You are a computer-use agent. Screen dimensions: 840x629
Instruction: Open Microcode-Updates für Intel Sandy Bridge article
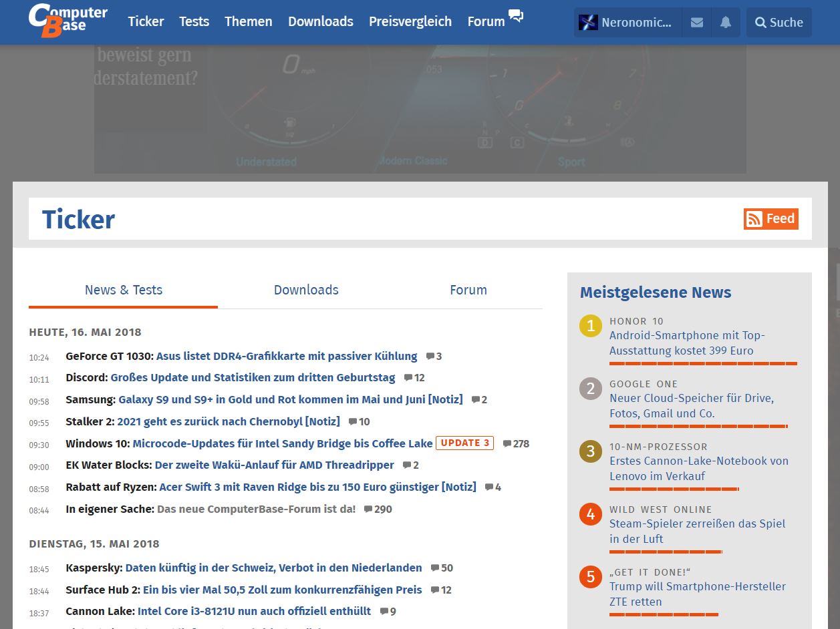click(283, 443)
